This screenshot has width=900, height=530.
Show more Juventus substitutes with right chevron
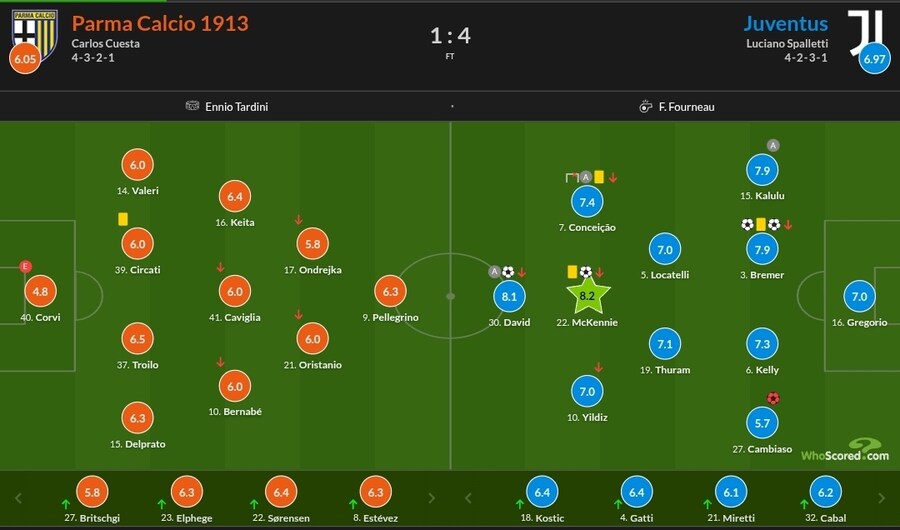(x=882, y=497)
